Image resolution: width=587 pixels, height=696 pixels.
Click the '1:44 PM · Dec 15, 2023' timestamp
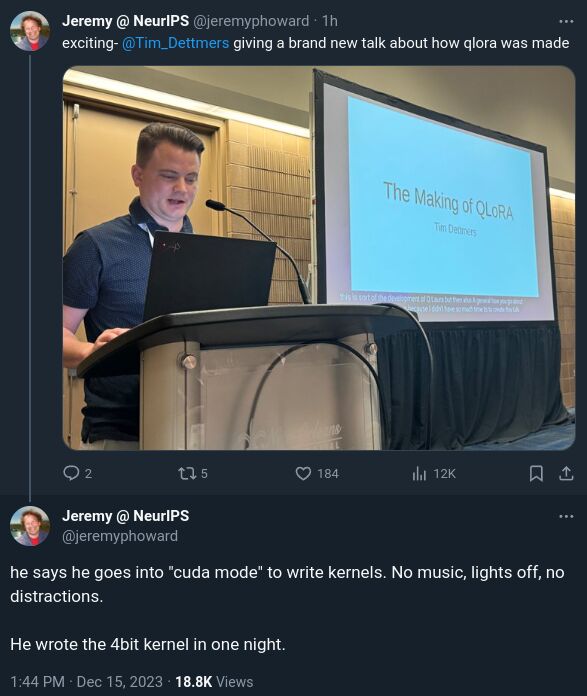pos(87,681)
